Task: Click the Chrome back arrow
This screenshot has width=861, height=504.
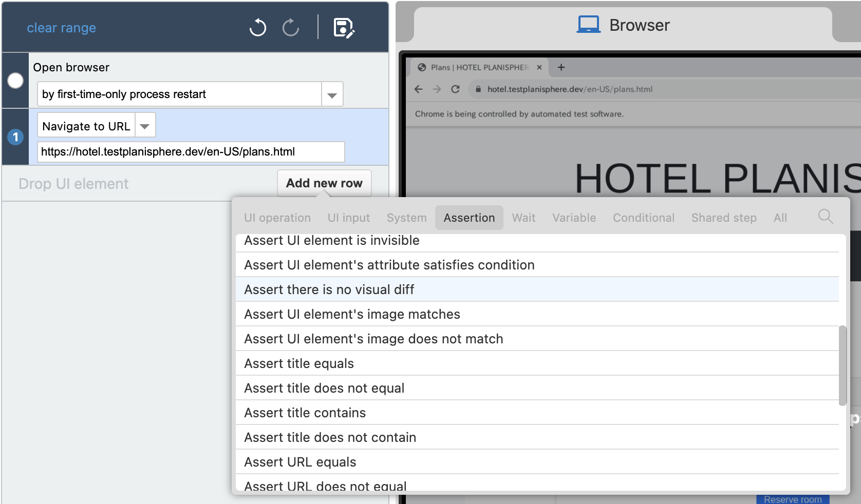Action: [x=419, y=89]
